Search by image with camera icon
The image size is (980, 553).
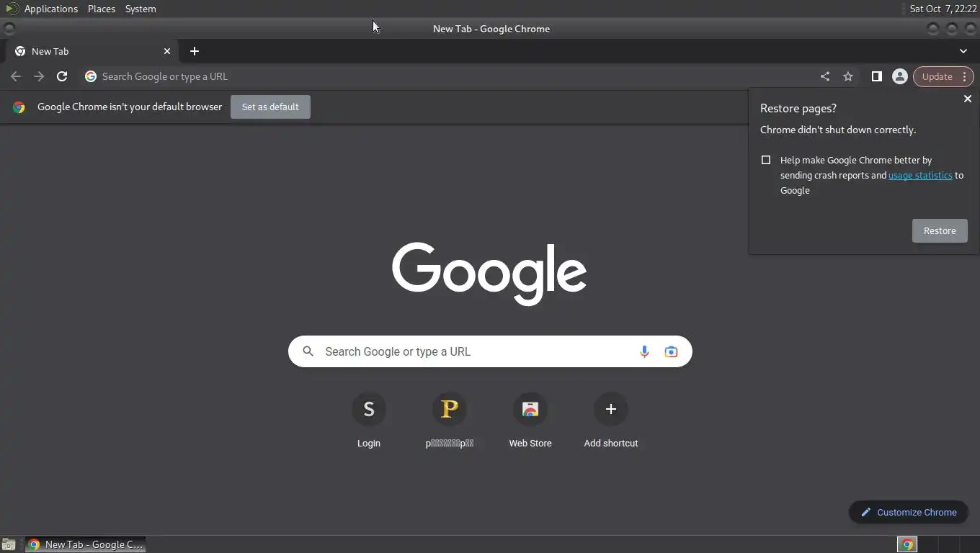click(x=671, y=351)
